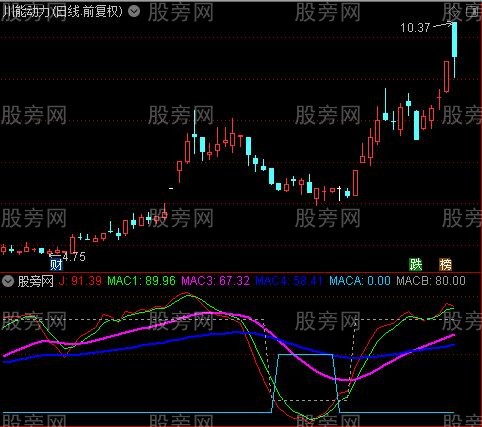This screenshot has height=427, width=482.
Task: Select the MAC1: 89.96 indicator value
Action: 141,281
